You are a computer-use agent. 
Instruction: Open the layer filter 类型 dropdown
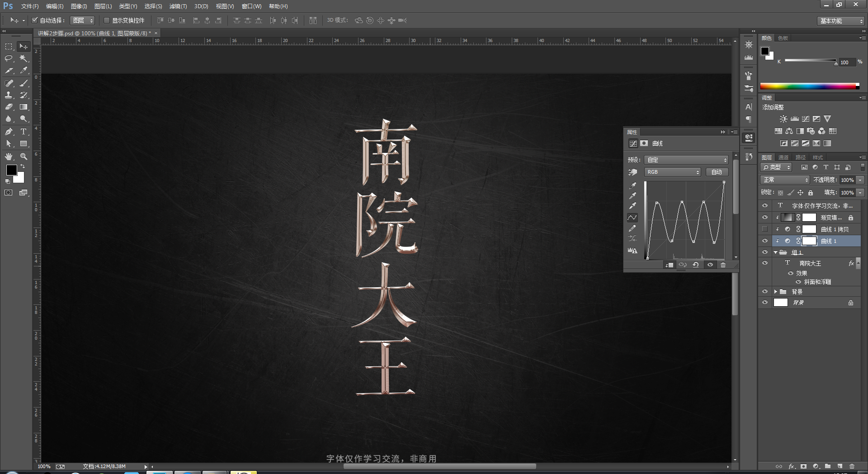(776, 167)
